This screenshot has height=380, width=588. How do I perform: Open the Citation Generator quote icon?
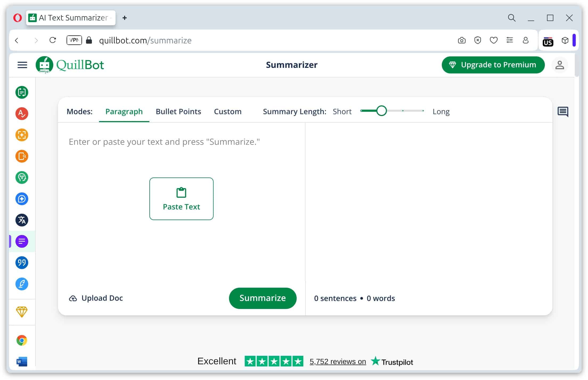tap(22, 263)
